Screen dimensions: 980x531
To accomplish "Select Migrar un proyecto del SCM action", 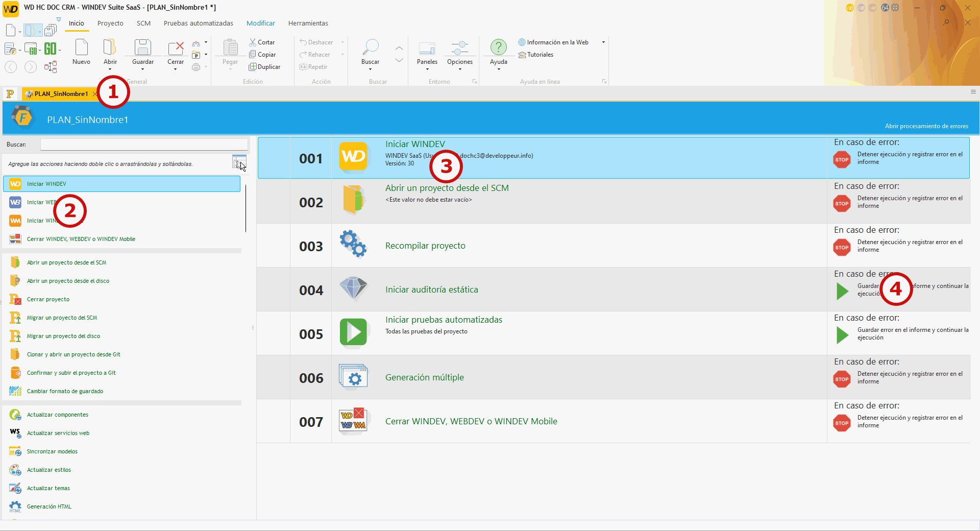I will (x=121, y=318).
